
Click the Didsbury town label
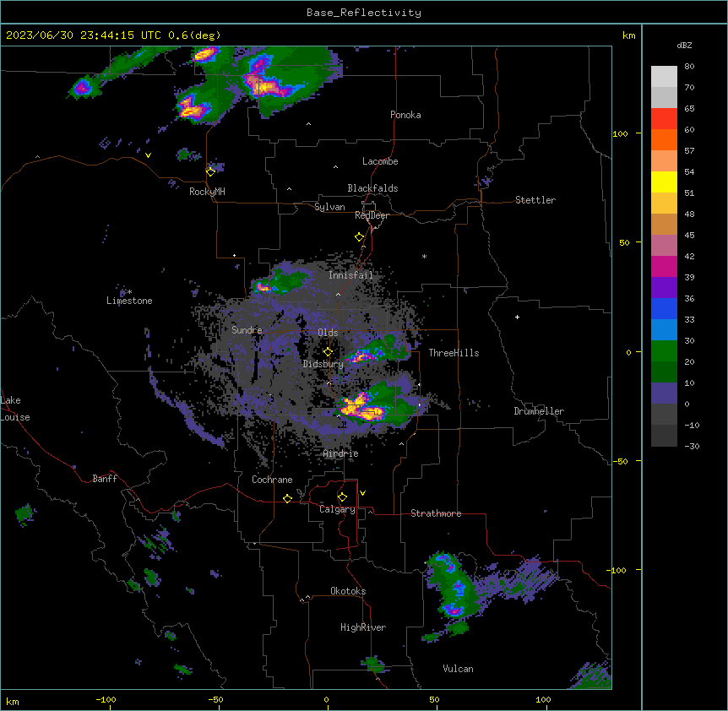pos(323,364)
